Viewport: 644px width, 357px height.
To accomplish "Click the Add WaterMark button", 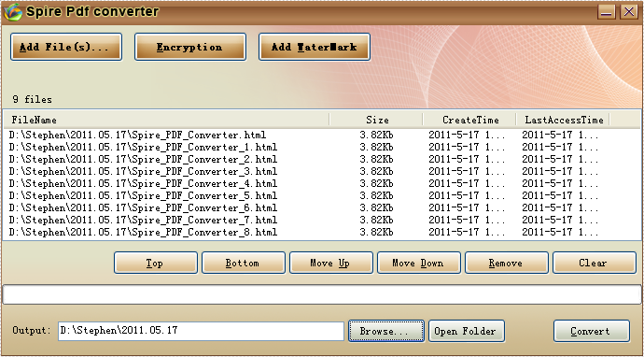I will [x=315, y=47].
